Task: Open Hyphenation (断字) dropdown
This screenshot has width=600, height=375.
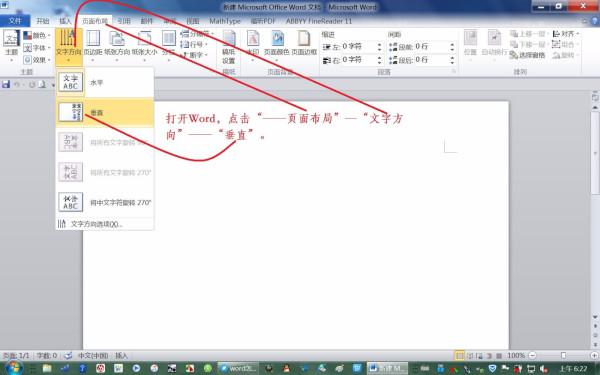Action: point(194,55)
